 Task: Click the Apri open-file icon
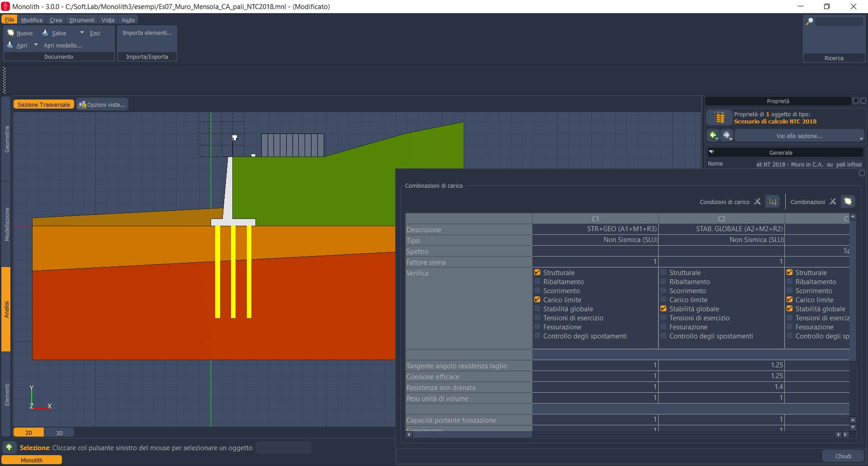10,45
